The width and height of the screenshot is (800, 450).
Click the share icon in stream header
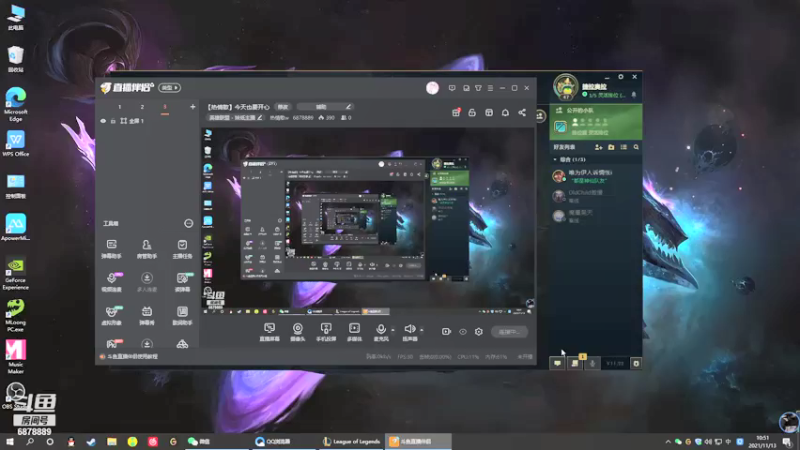522,113
